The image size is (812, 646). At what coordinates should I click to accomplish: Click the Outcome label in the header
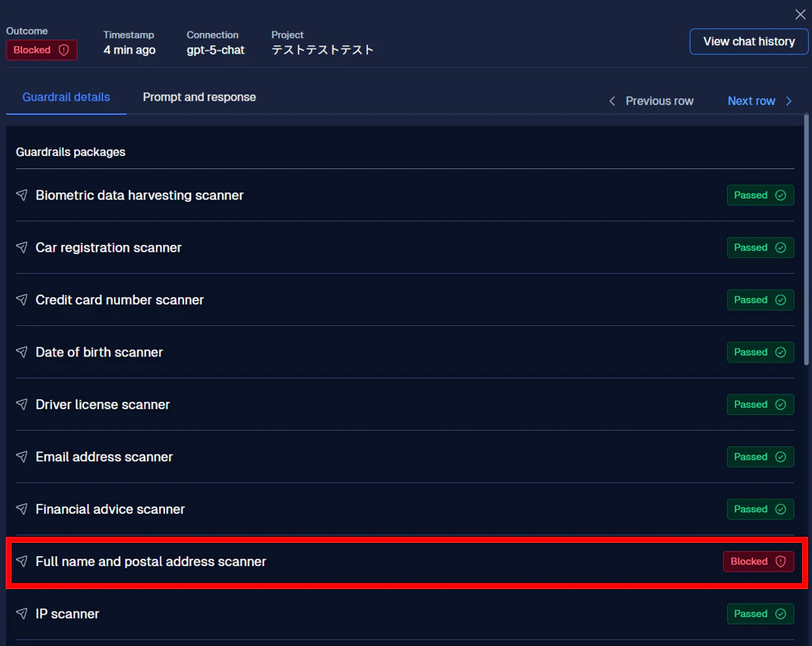[27, 31]
